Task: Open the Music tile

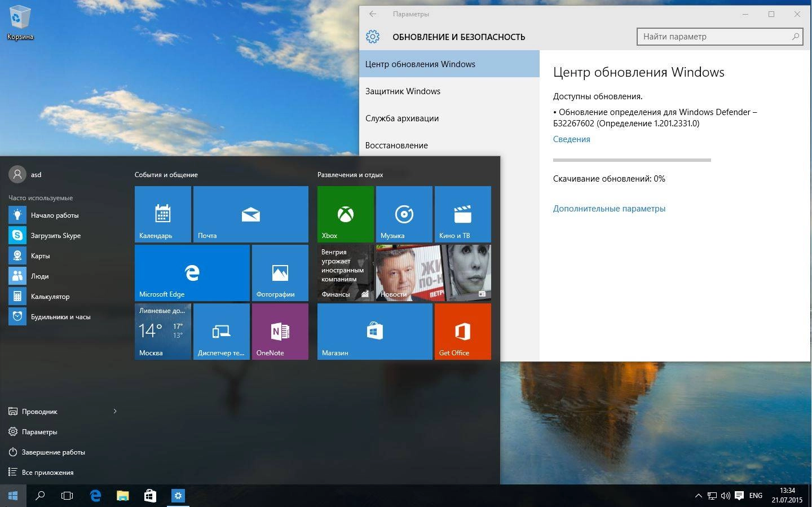Action: tap(404, 214)
